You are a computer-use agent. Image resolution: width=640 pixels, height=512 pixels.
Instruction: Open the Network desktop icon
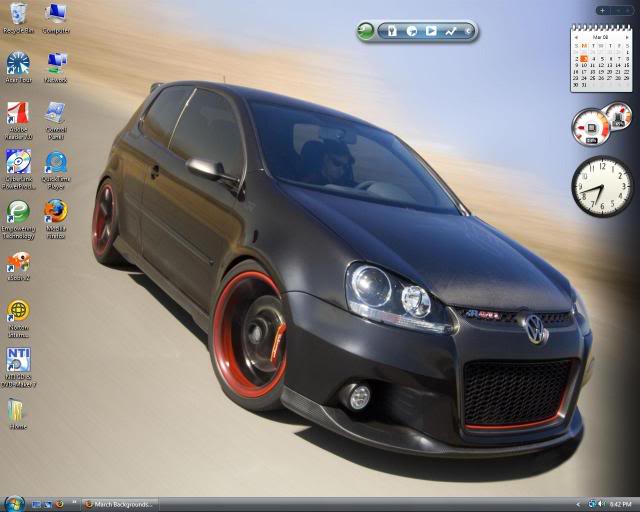coord(56,67)
